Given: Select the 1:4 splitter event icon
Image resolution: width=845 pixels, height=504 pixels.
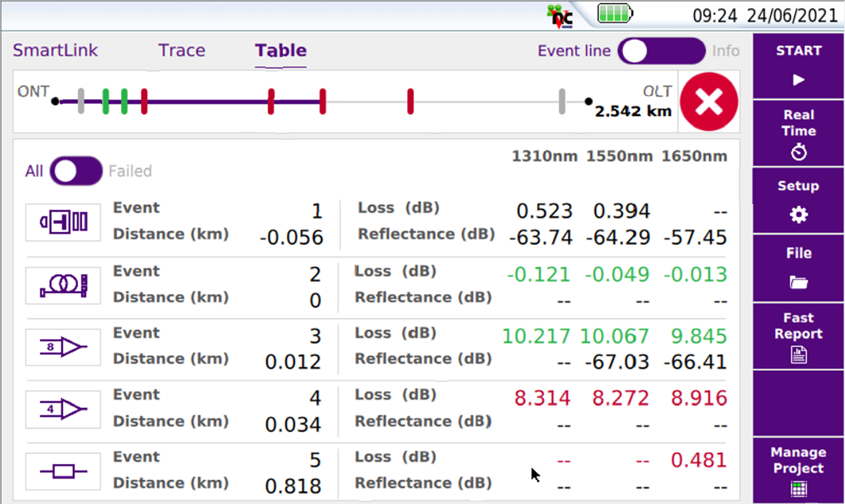Looking at the screenshot, I should coord(63,409).
